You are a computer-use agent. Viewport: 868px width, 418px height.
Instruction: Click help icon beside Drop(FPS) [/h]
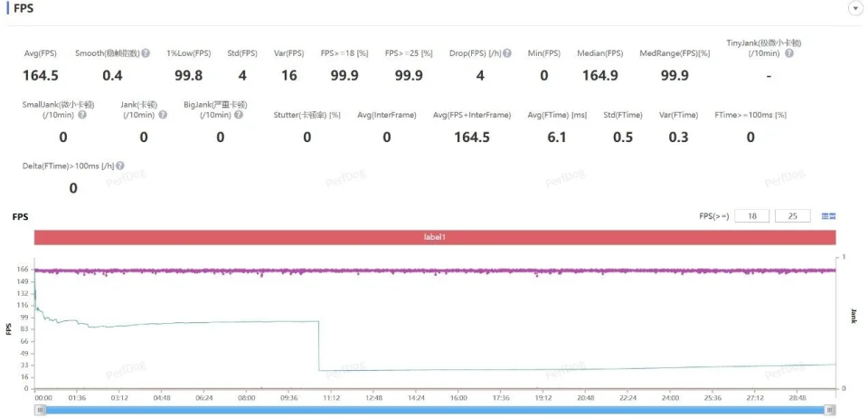pyautogui.click(x=507, y=53)
